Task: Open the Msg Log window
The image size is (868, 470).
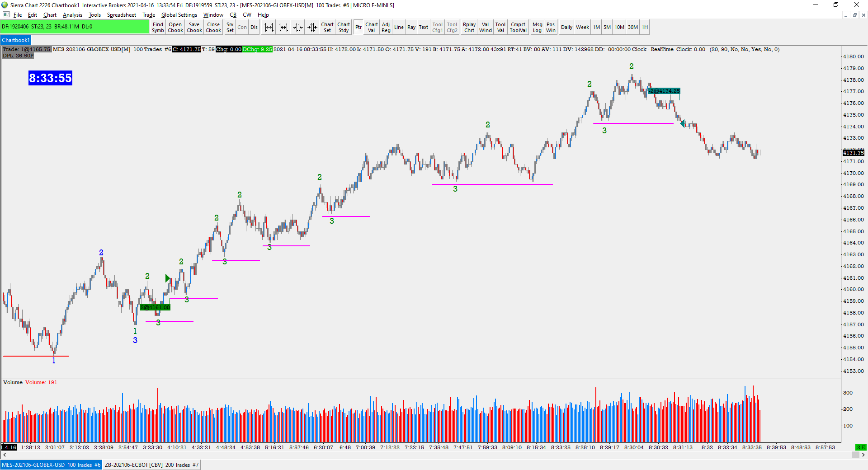Action: [538, 27]
